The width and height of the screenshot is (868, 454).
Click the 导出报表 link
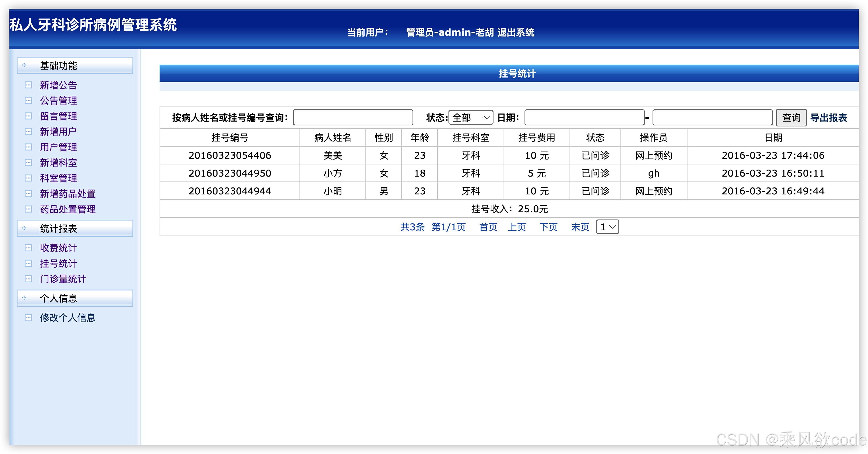click(x=828, y=118)
